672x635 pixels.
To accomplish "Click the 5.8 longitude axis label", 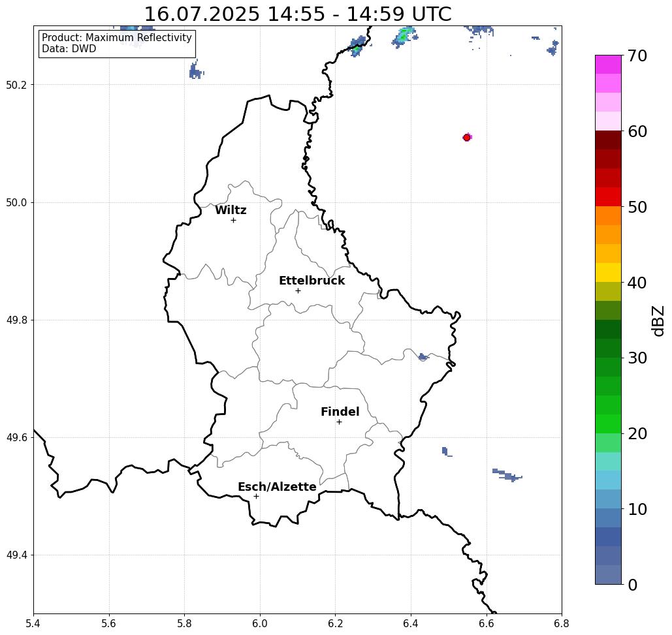I will (x=185, y=623).
